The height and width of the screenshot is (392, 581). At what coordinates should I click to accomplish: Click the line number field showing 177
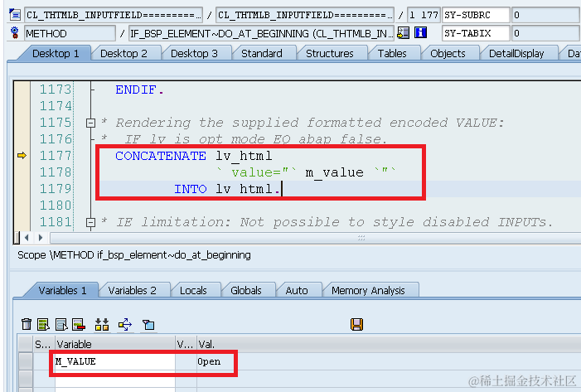[424, 15]
